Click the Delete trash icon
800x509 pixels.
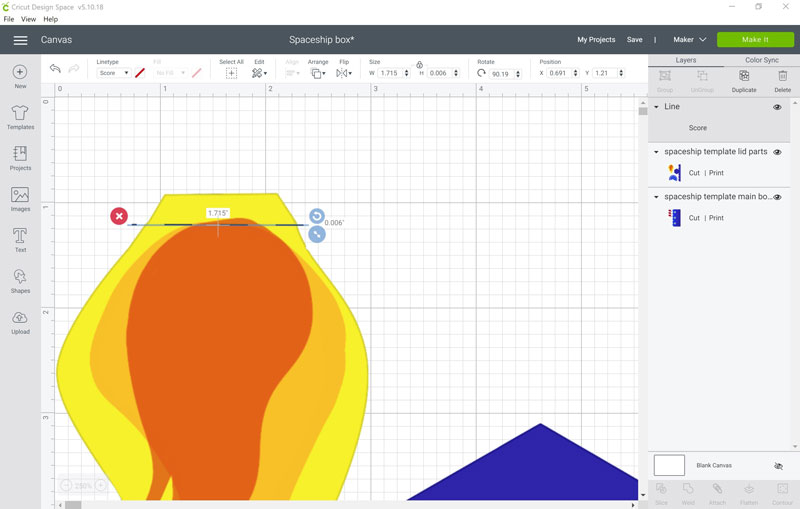click(x=782, y=76)
